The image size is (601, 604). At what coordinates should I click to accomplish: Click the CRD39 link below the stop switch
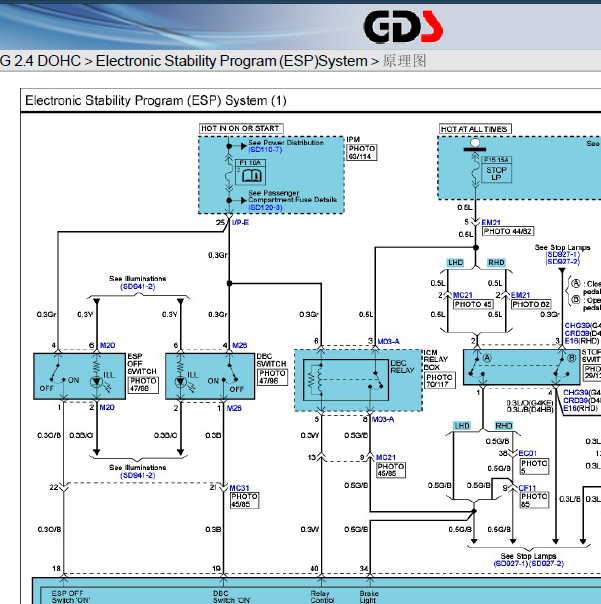pos(576,400)
